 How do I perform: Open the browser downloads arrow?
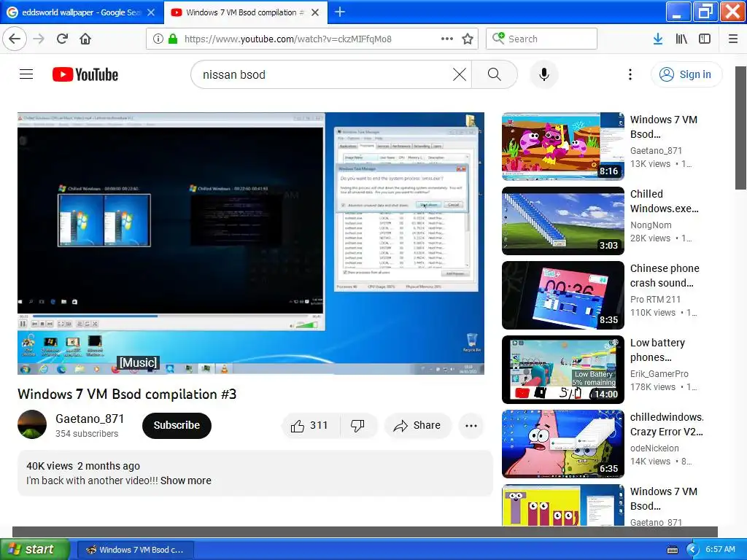[x=658, y=39]
